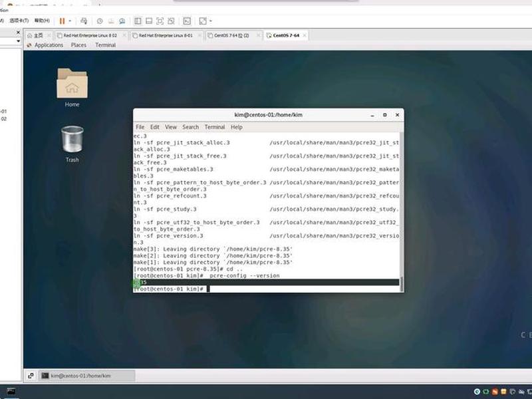Click the terminal vertical scrollbar thumb

click(402, 284)
